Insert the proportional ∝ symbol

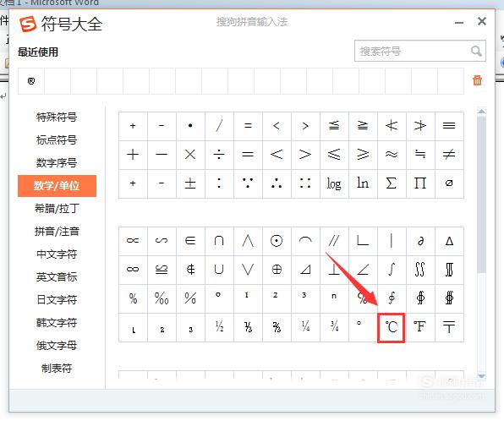point(133,241)
